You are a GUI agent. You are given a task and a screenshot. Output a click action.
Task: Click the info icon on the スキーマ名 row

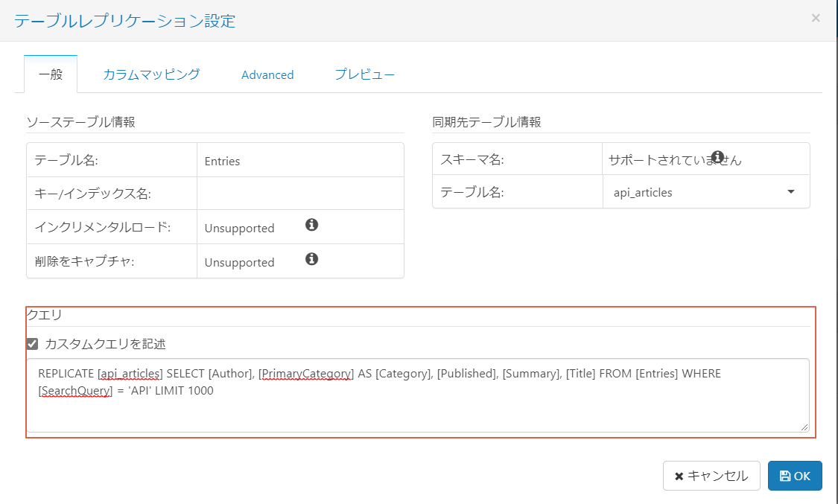pos(717,155)
